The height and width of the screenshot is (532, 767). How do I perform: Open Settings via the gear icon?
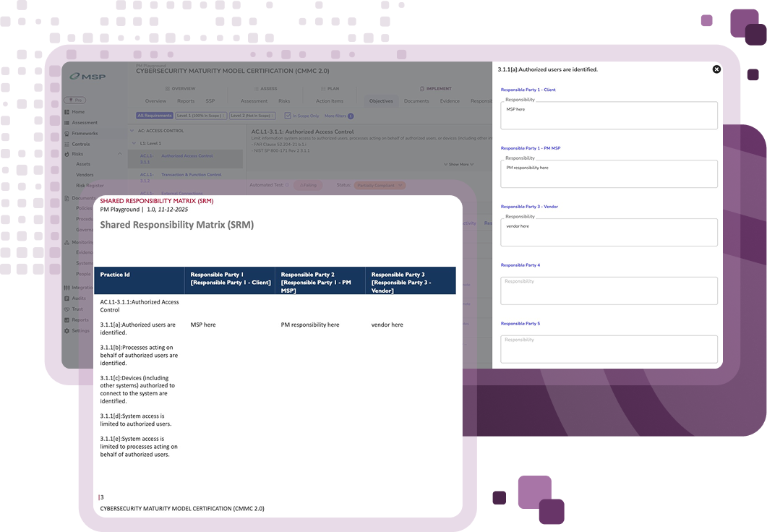coord(67,331)
